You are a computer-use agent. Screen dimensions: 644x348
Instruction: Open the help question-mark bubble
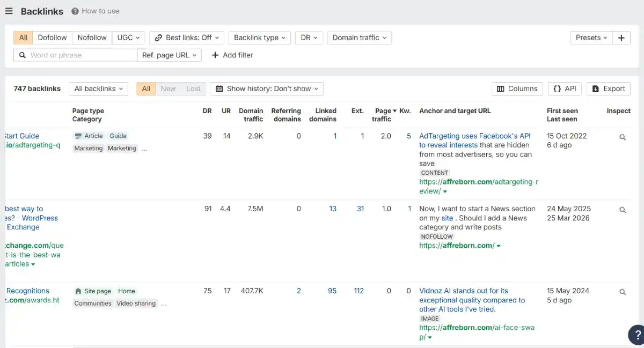coord(637,335)
